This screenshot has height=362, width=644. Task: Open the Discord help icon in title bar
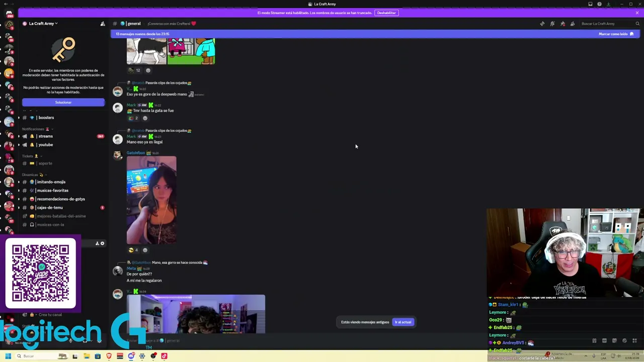pos(599,4)
